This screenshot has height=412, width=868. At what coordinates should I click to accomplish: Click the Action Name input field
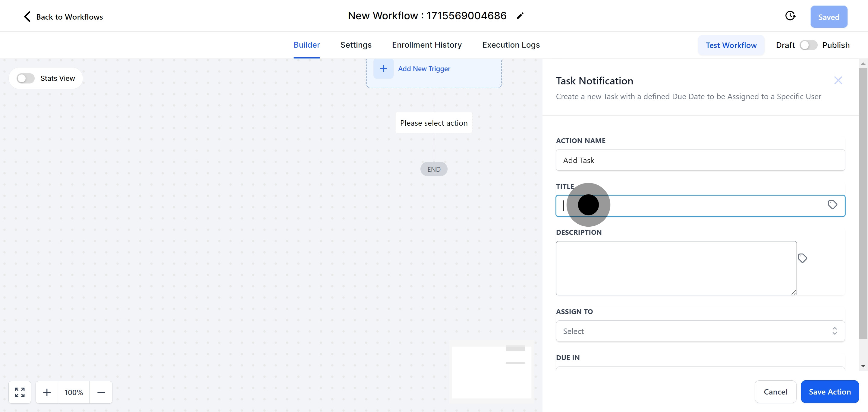(700, 160)
